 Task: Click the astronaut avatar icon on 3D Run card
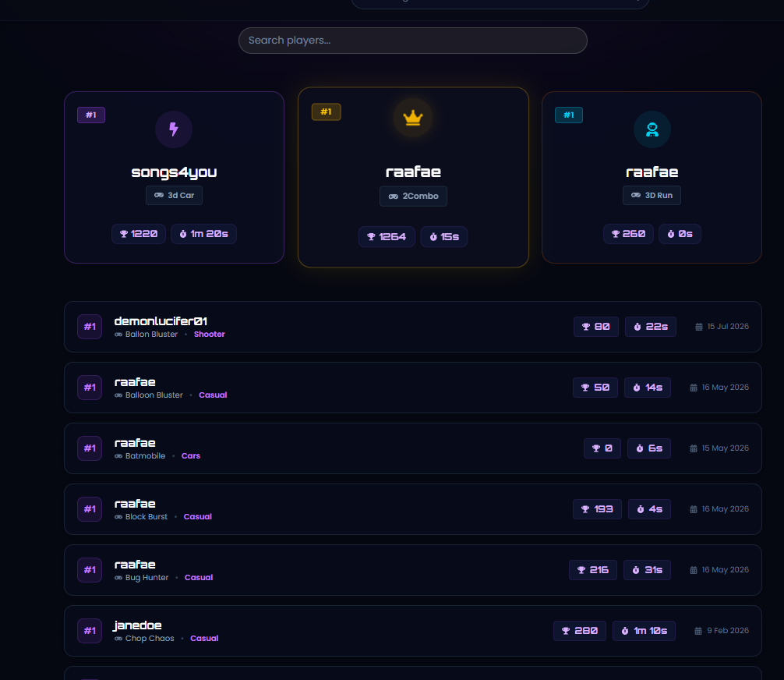652,129
